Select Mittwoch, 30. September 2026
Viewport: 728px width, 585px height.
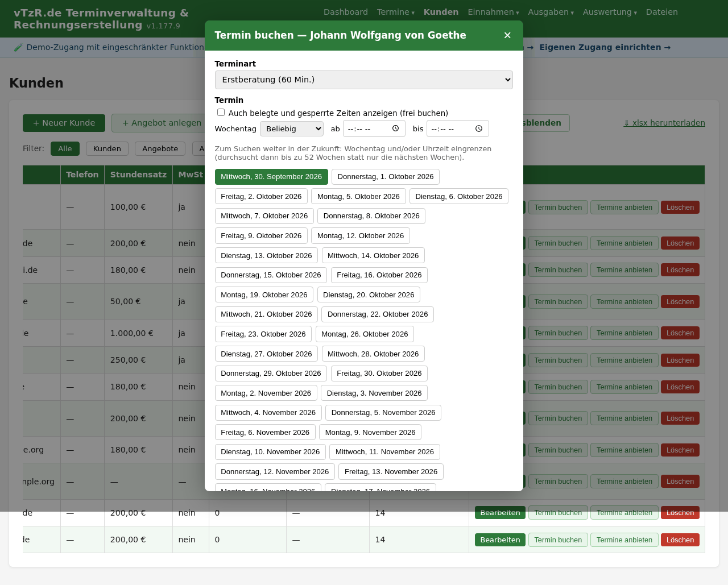(271, 177)
